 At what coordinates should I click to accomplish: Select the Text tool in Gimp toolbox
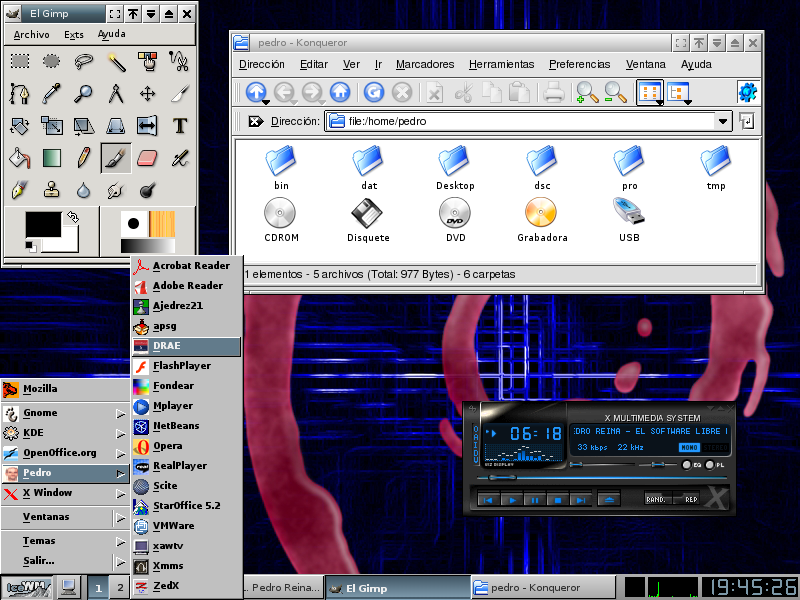pos(180,126)
